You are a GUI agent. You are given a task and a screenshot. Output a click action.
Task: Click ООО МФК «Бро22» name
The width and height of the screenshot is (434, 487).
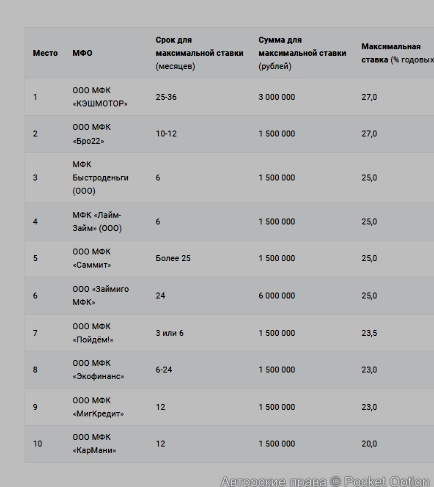pos(92,134)
